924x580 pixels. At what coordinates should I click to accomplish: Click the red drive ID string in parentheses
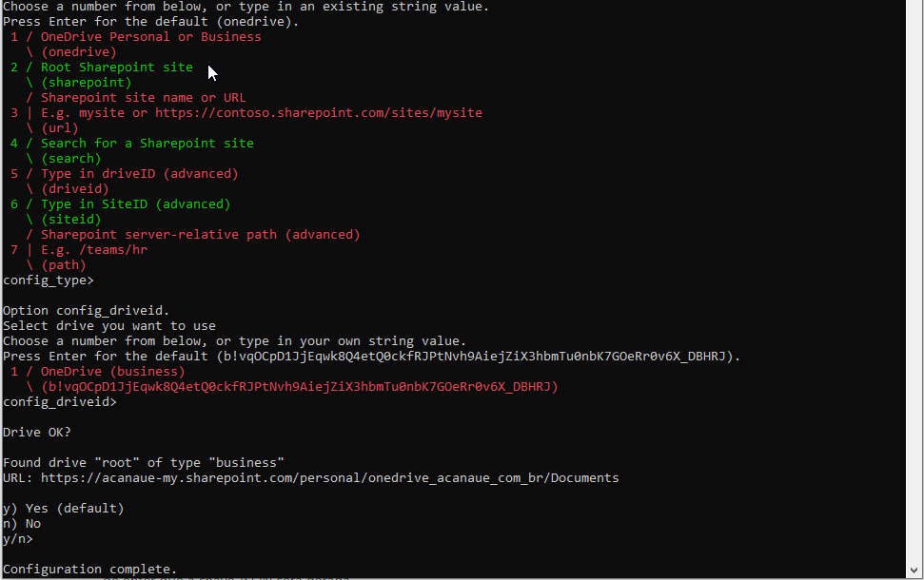(x=300, y=387)
